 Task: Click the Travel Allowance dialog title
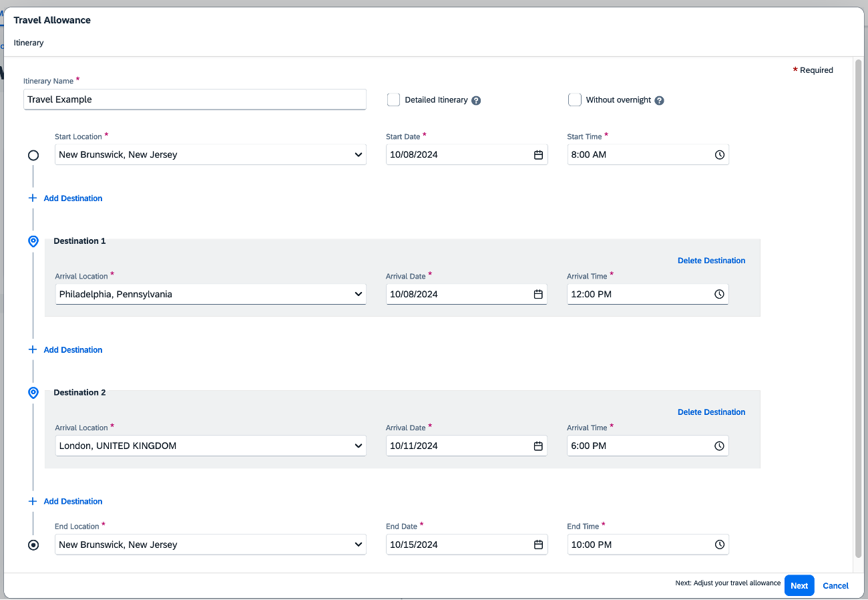coord(52,20)
